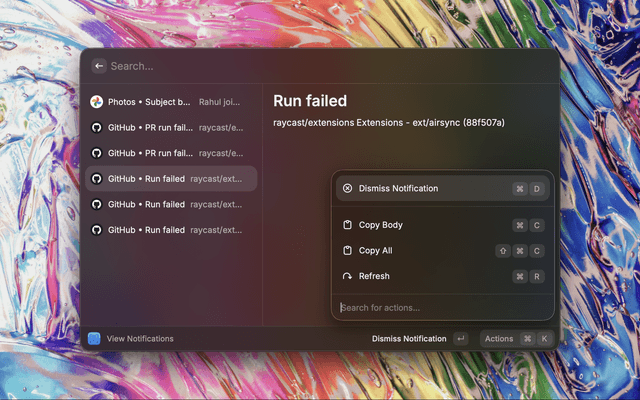
Task: Click the Google Photos icon in the list
Action: pos(97,102)
